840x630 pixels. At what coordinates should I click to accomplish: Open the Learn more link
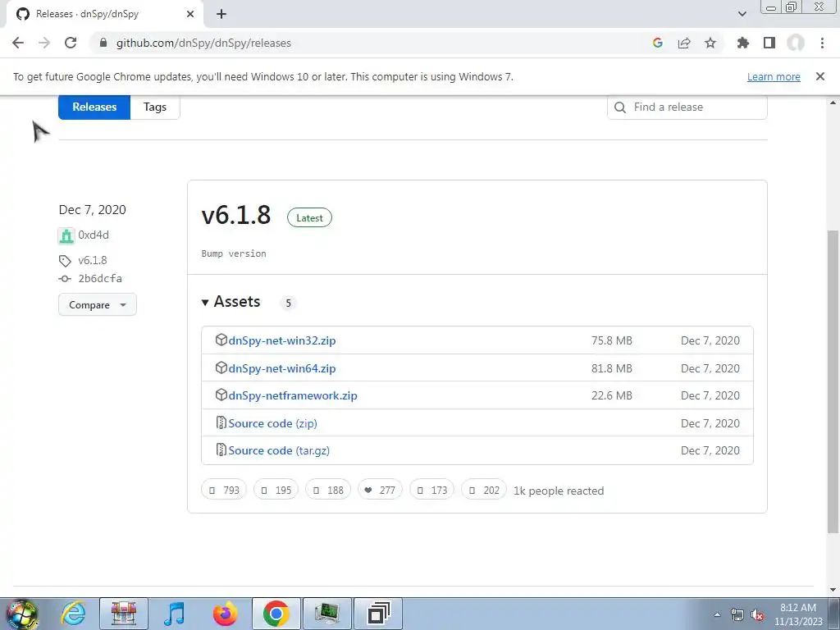click(774, 76)
